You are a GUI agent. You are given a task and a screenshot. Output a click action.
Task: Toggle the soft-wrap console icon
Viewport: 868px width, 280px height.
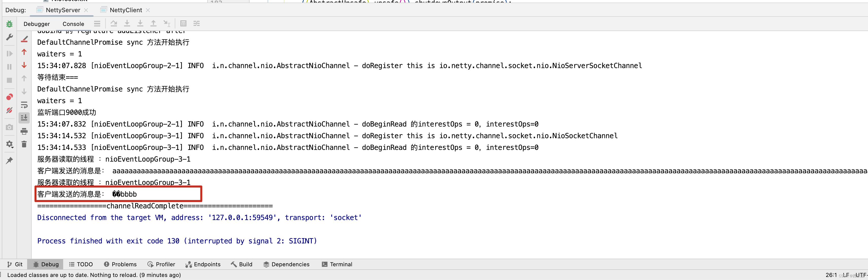click(x=24, y=105)
